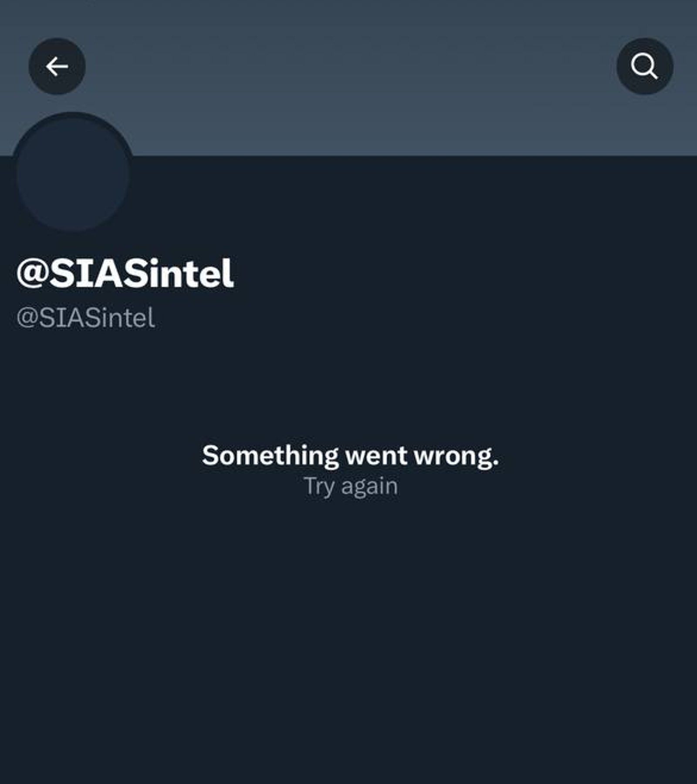The image size is (697, 784).
Task: Open search with the magnifying glass icon
Action: (x=645, y=66)
